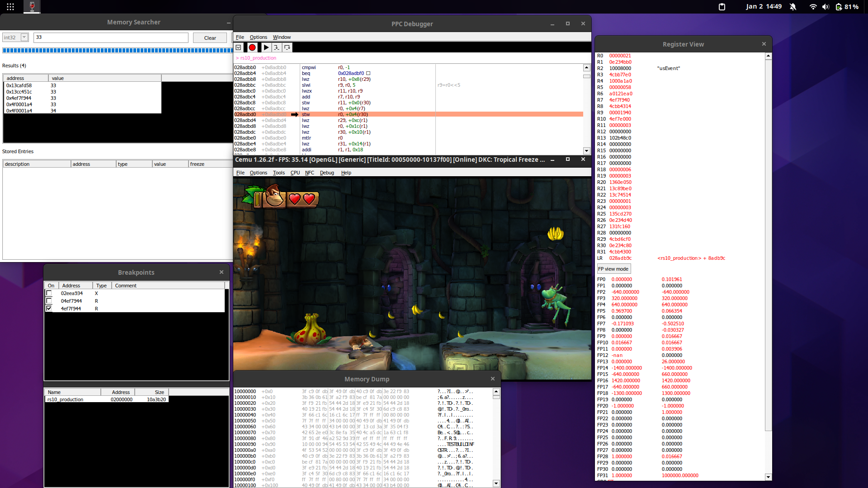Open the Jan 2 14:49 clock
The width and height of the screenshot is (868, 488).
tap(764, 7)
